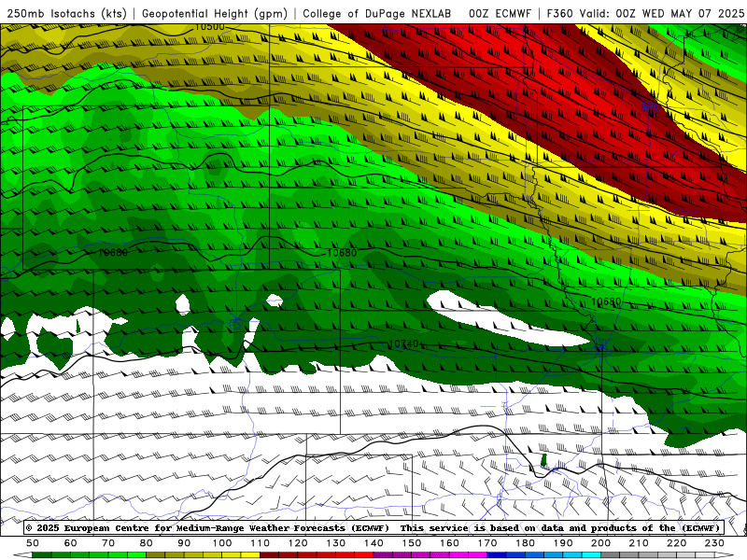Click the 150 knot color scale label
747x560 pixels.
click(412, 543)
